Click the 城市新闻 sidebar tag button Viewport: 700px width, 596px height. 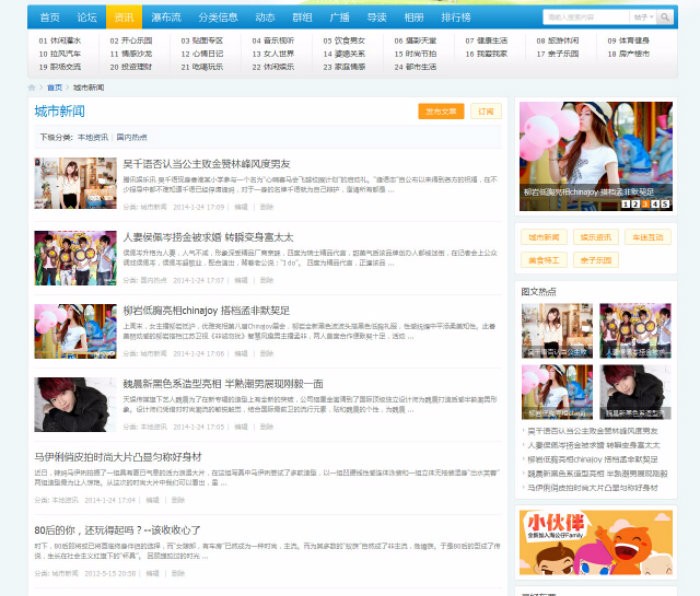[544, 237]
